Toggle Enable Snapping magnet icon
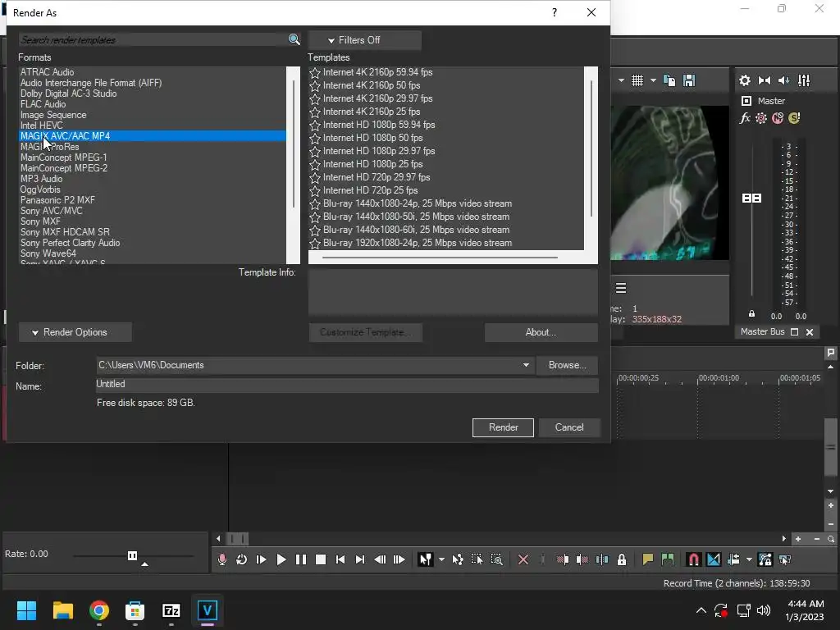Viewport: 840px width, 630px height. [x=693, y=559]
